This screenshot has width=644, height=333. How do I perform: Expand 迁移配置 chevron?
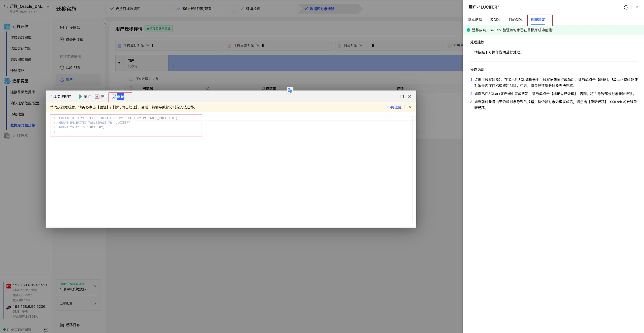pyautogui.click(x=95, y=303)
